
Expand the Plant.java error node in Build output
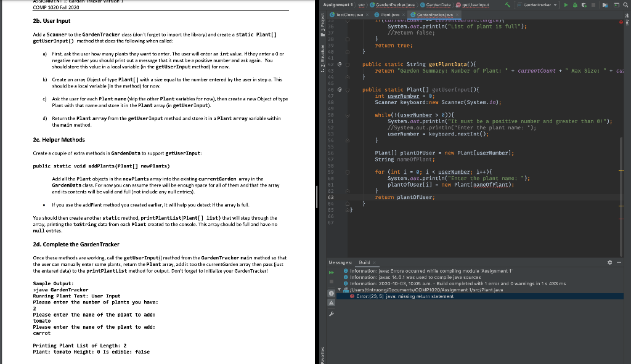coord(338,290)
